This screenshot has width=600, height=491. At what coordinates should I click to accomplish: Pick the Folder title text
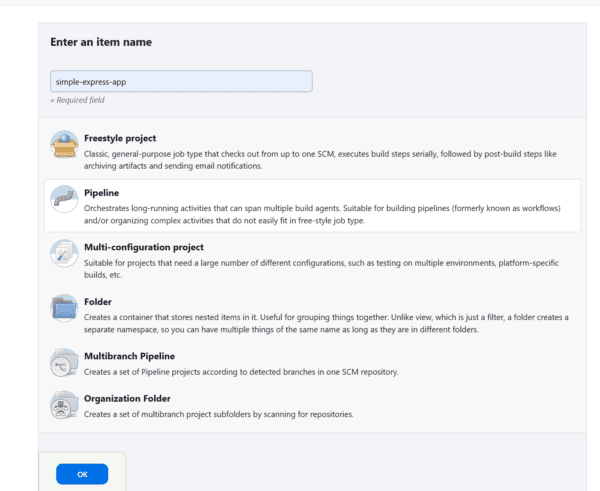point(99,300)
